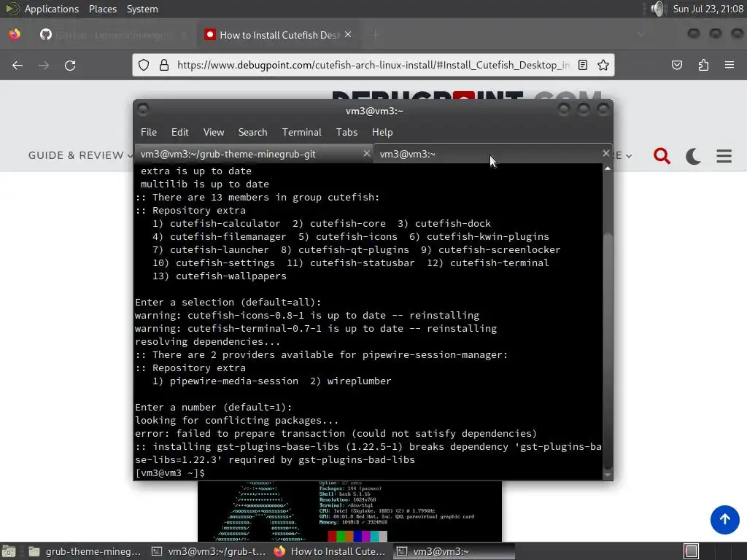Reload the current Firefox page
This screenshot has width=747, height=560.
coord(70,65)
